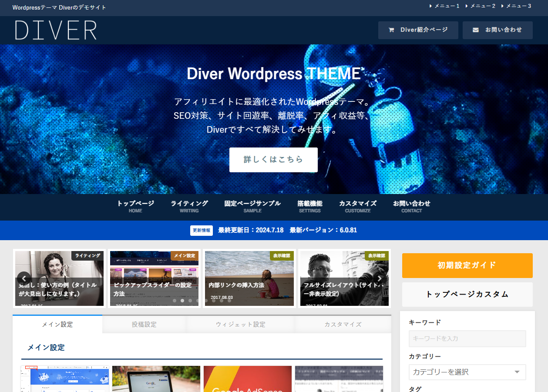Click the ライティング label on first slide
The height and width of the screenshot is (392, 548).
tap(87, 256)
